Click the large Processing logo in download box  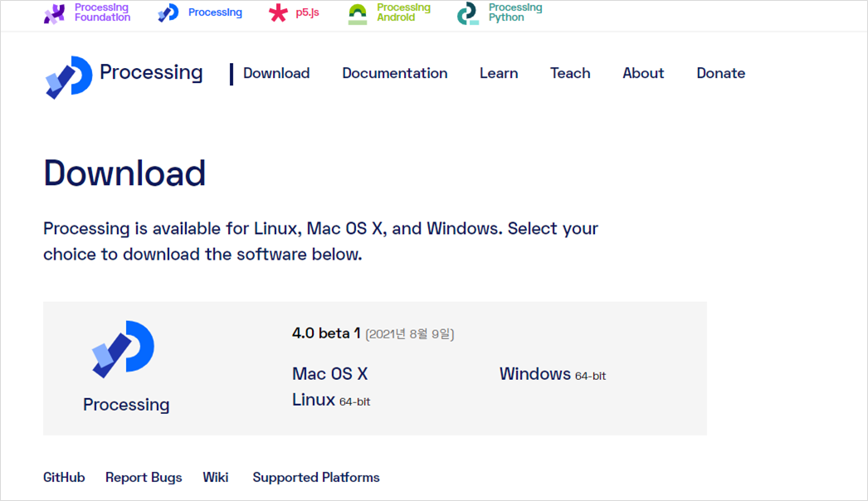tap(123, 348)
